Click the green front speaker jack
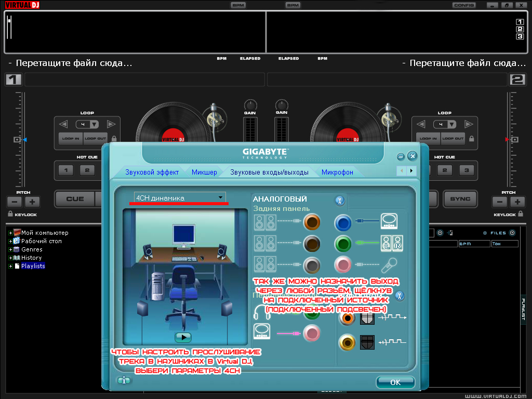Viewport: 532px width, 399px height. coord(343,244)
